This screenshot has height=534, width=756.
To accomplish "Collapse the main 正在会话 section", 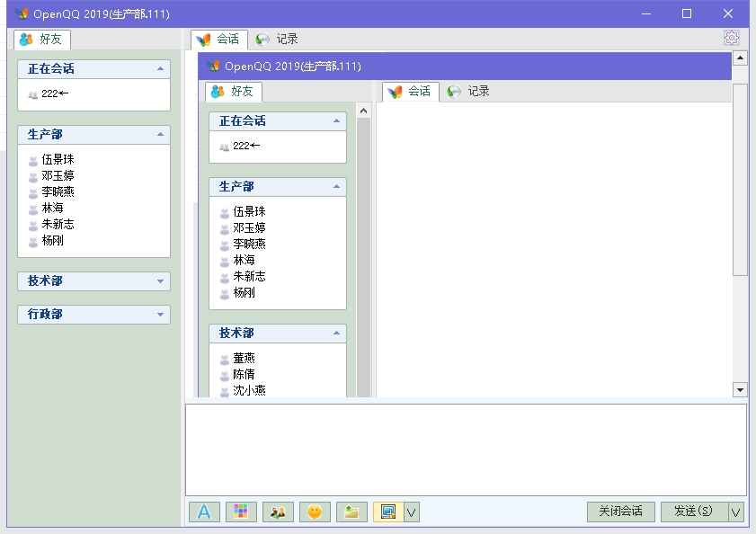I will point(161,69).
